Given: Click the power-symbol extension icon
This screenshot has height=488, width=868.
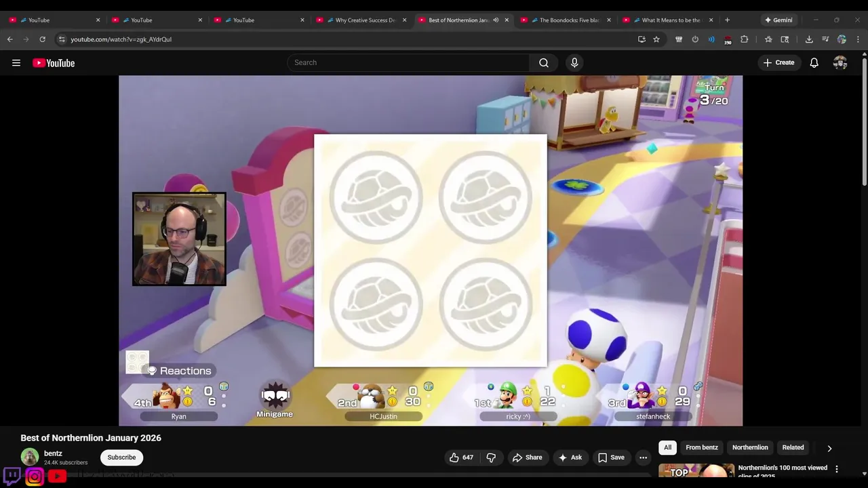Looking at the screenshot, I should [x=695, y=39].
